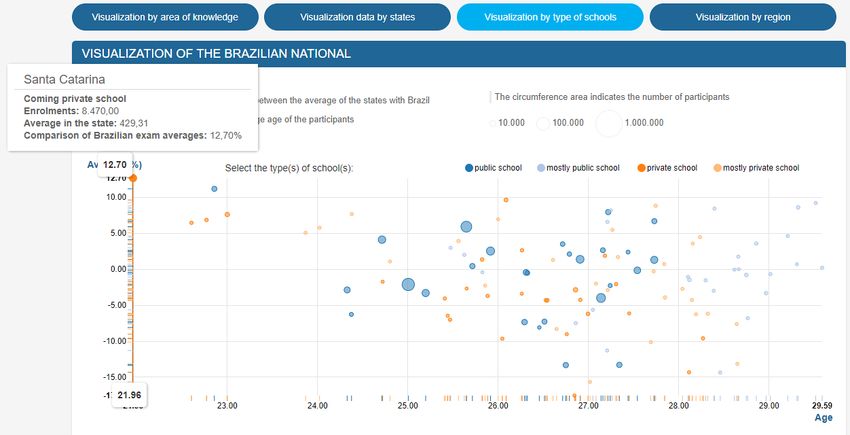The width and height of the screenshot is (850, 435).
Task: Select Visualization by type of schools tab
Action: point(550,17)
